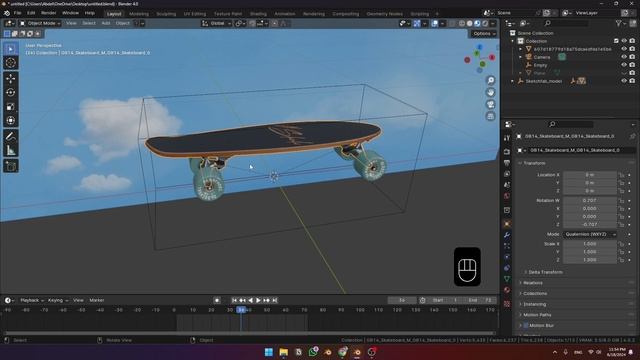Hide Sketchfab_model in viewport
The width and height of the screenshot is (640, 360).
point(624,81)
